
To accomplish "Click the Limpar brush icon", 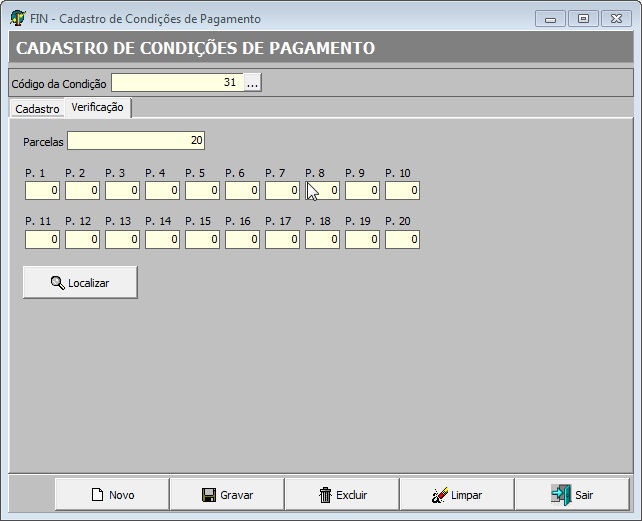I will pos(439,495).
